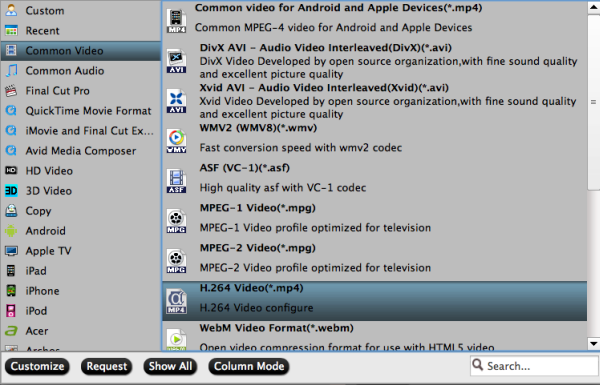
Task: Click the Android robot icon
Action: [11, 230]
